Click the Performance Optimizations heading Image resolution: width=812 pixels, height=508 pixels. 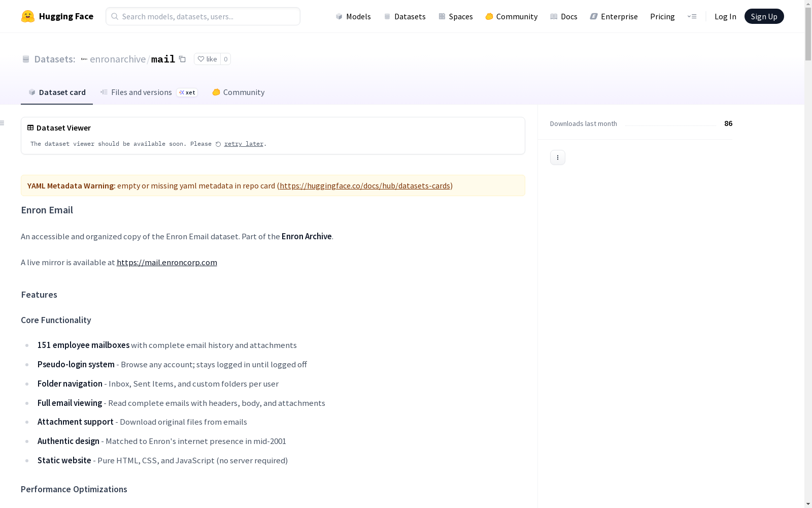[74, 489]
